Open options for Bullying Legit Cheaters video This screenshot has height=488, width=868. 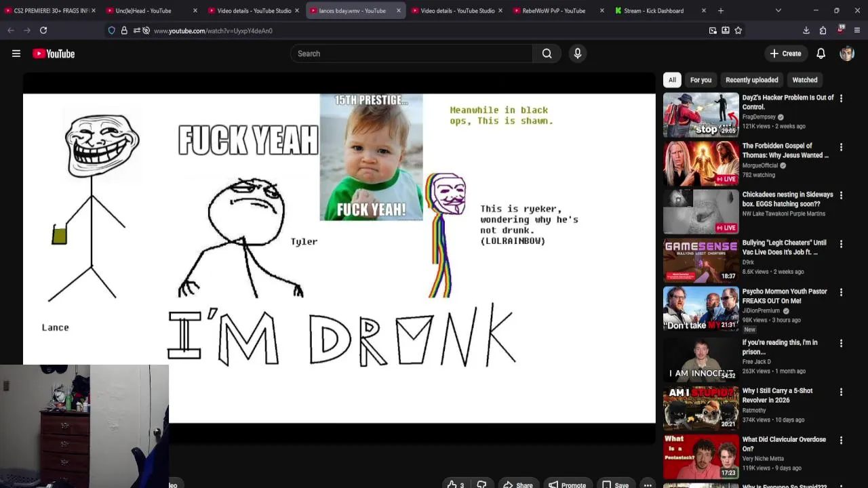point(841,243)
